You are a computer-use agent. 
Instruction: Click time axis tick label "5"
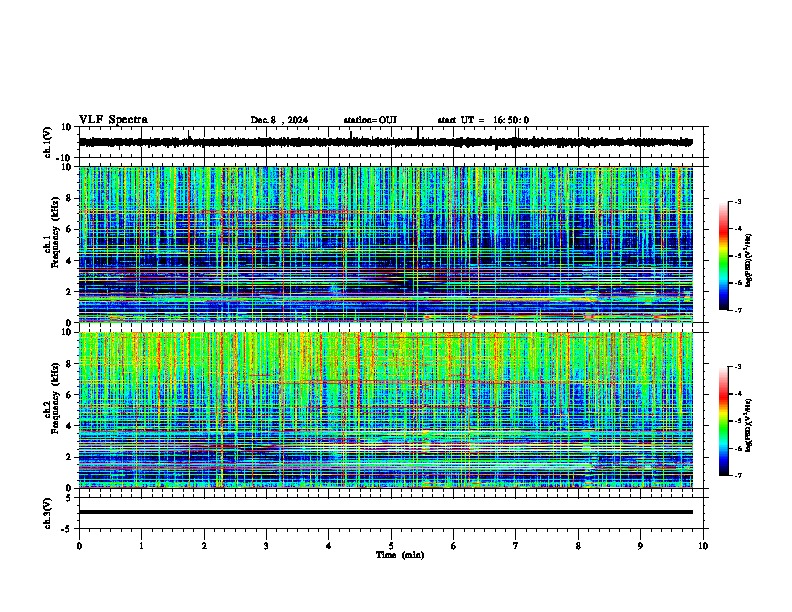pyautogui.click(x=391, y=546)
